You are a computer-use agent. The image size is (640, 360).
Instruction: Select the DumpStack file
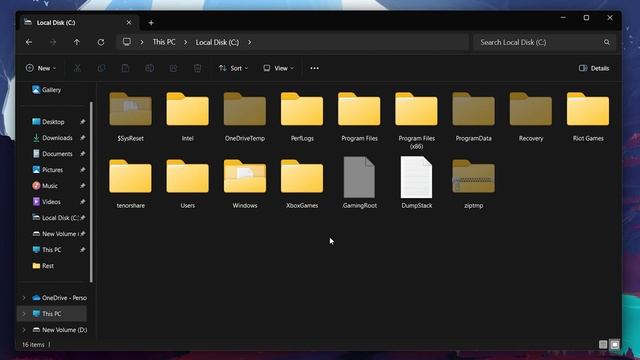point(416,183)
